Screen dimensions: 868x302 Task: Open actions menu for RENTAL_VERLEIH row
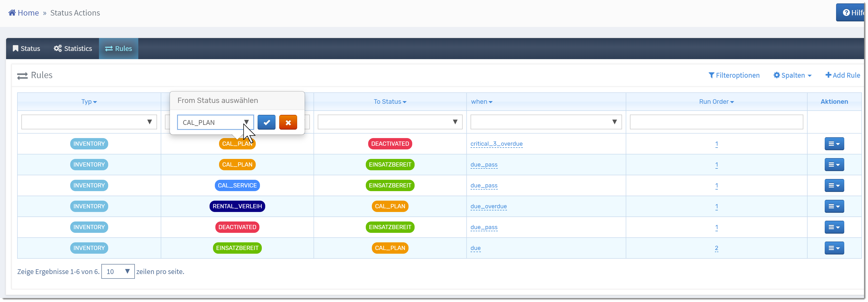click(834, 207)
